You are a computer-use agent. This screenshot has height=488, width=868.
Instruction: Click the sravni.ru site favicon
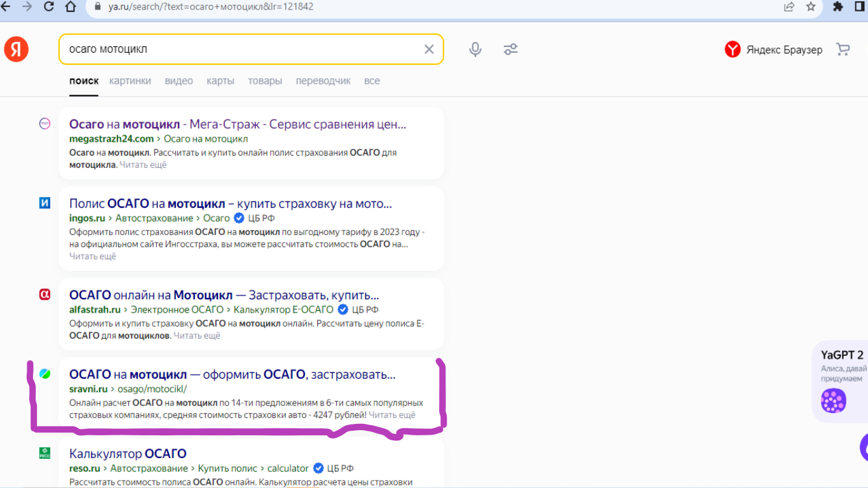44,374
